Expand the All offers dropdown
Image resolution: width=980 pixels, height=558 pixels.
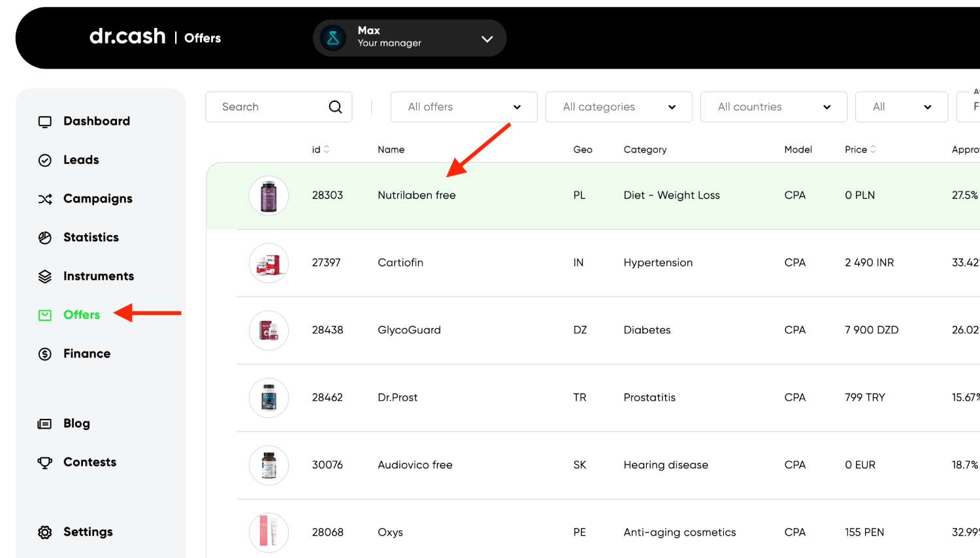click(x=464, y=107)
